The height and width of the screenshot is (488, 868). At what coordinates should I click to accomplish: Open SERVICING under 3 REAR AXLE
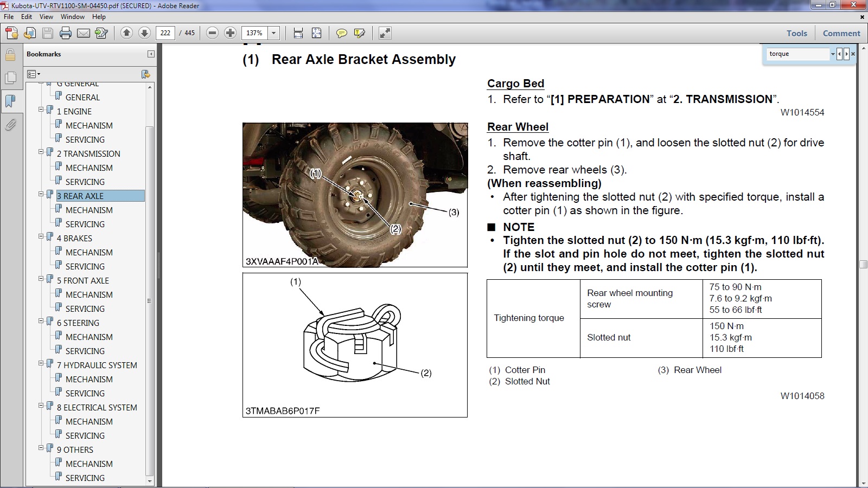pos(85,224)
